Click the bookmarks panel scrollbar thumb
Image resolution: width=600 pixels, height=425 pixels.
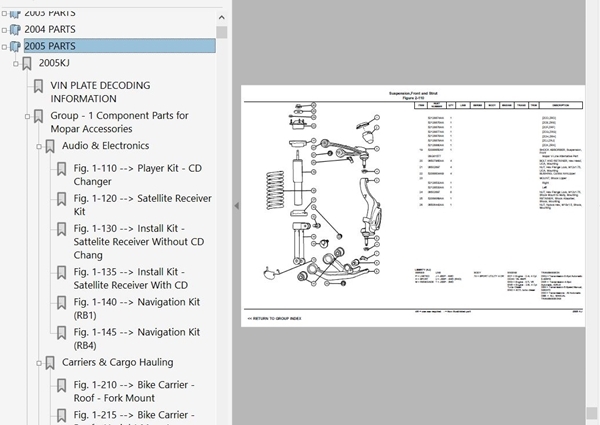click(x=222, y=32)
